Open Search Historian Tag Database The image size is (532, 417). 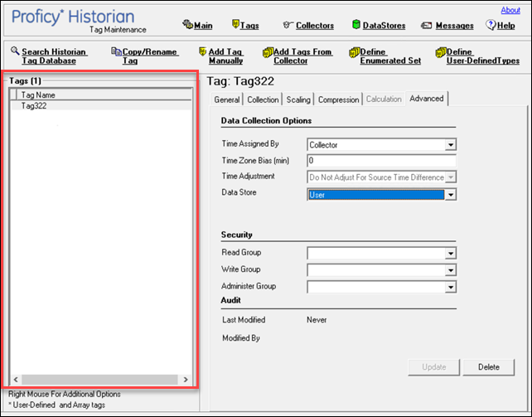55,56
